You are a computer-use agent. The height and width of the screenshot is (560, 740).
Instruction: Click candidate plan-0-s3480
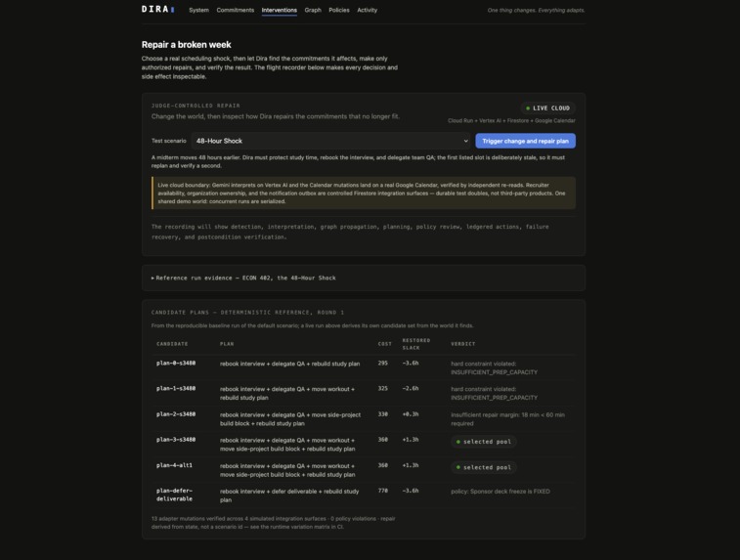click(176, 364)
